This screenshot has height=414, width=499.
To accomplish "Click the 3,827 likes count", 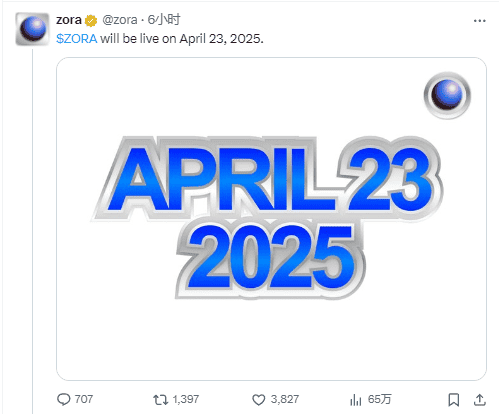I will 285,399.
